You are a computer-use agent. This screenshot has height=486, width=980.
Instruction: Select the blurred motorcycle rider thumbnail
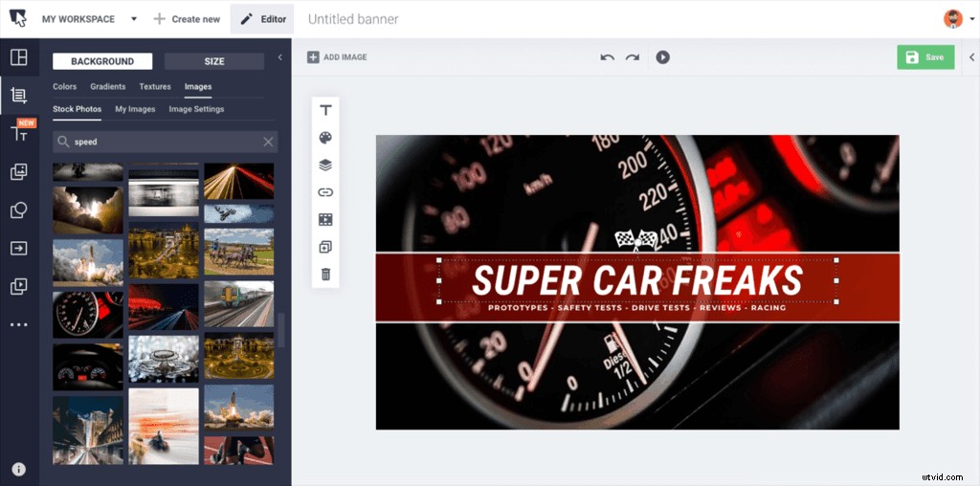(164, 426)
